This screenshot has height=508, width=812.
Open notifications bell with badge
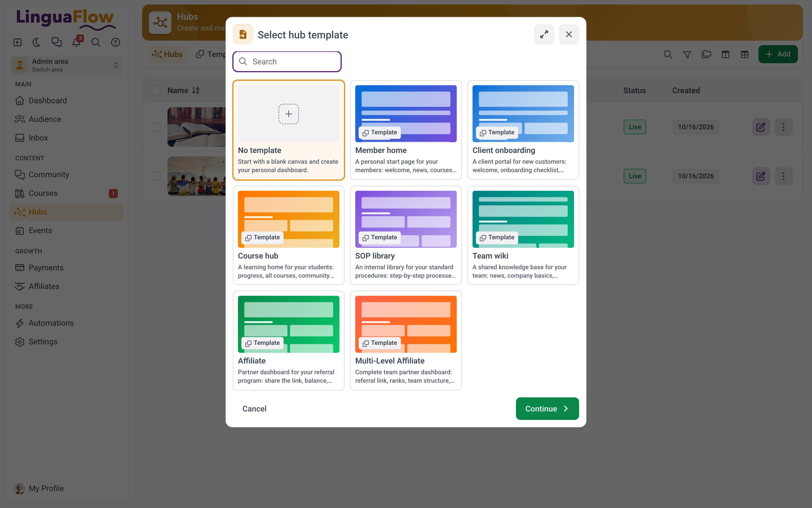coord(76,42)
